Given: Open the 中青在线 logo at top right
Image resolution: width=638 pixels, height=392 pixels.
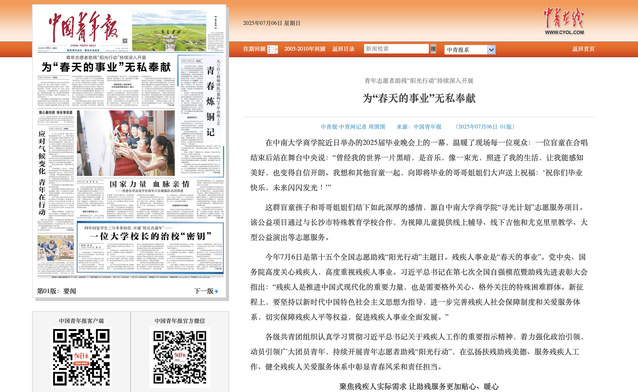Looking at the screenshot, I should click(x=564, y=21).
